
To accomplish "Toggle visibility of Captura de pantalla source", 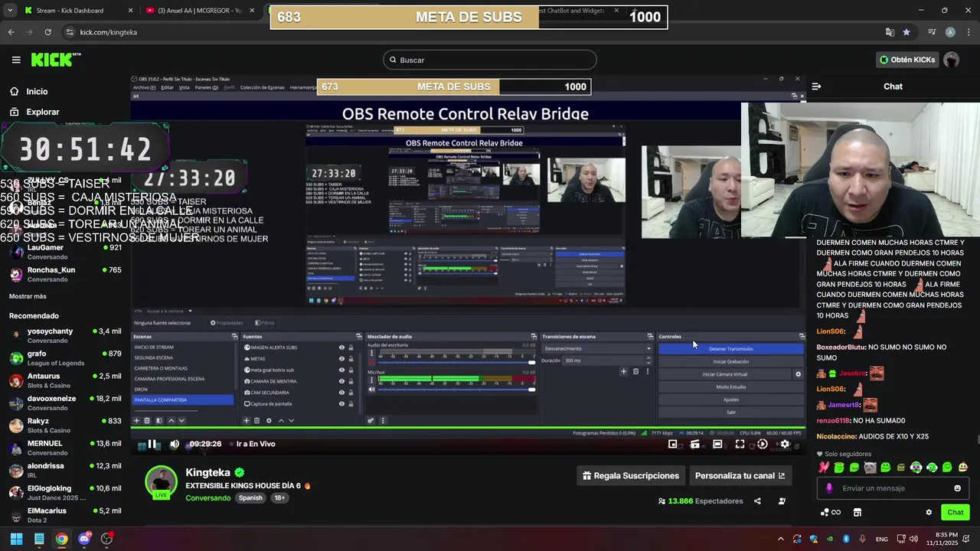I will point(341,403).
